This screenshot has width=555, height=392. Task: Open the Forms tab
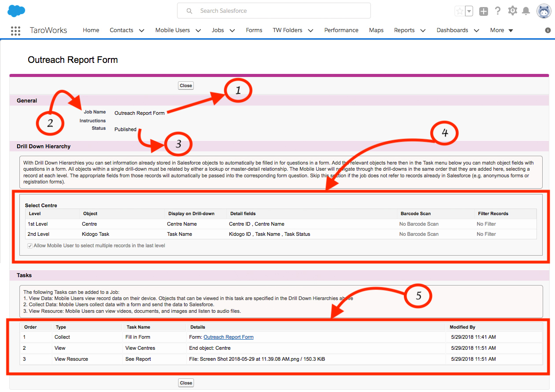click(254, 30)
